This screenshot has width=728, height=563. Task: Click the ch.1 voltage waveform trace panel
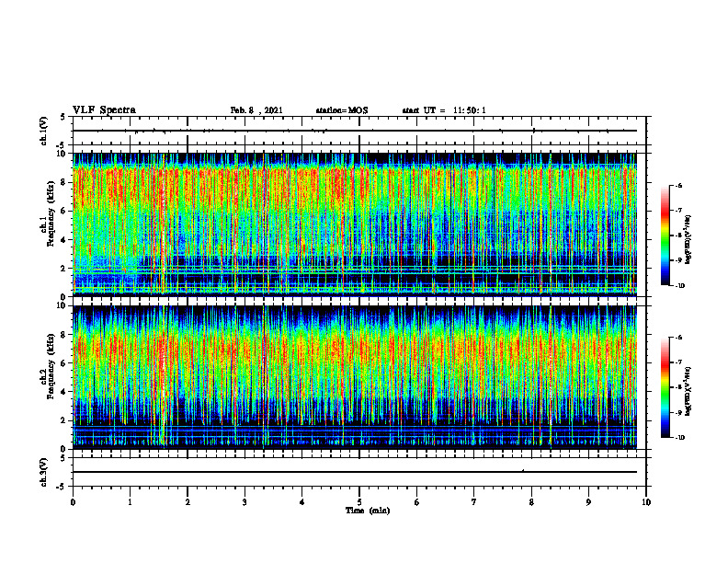pos(359,131)
